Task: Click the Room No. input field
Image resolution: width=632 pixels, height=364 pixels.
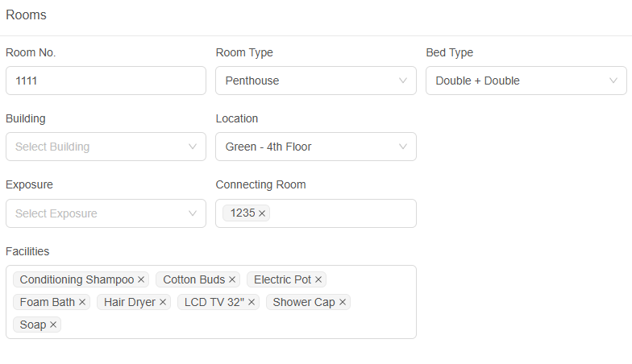Action: [106, 81]
